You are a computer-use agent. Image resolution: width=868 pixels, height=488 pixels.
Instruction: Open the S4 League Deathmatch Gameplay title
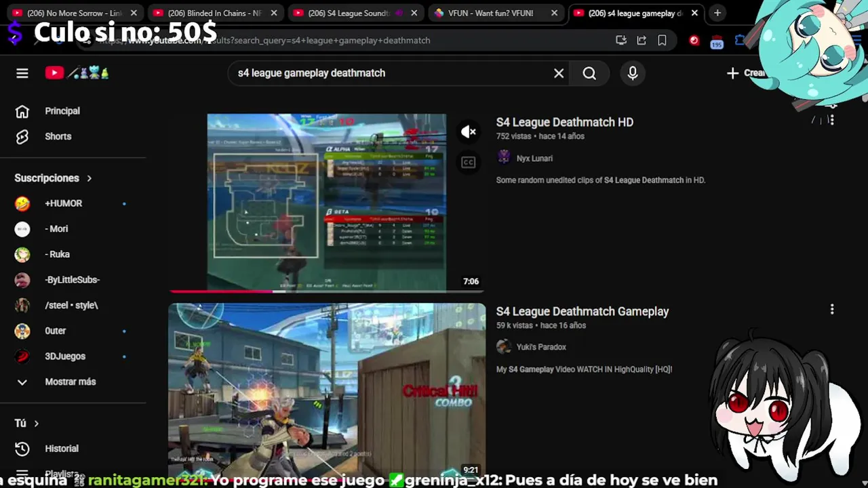coord(583,311)
